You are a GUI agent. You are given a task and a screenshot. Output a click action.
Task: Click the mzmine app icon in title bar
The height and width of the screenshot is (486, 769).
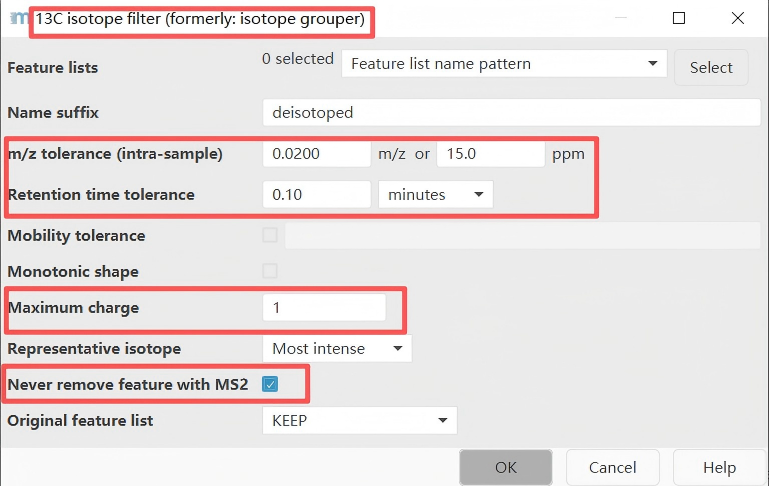point(20,18)
